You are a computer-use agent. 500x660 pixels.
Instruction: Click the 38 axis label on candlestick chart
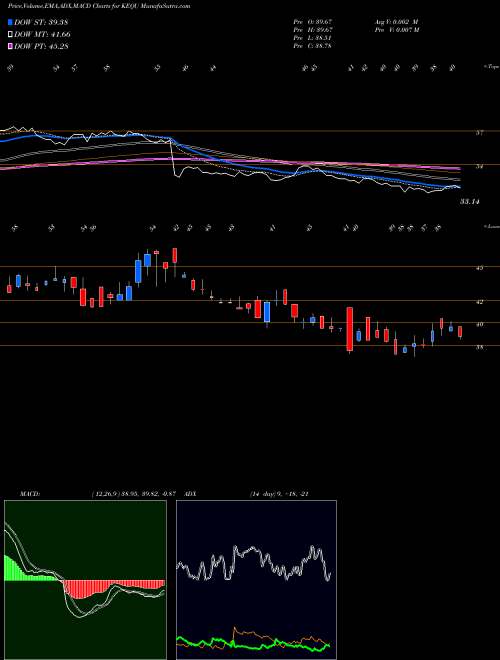tap(479, 347)
